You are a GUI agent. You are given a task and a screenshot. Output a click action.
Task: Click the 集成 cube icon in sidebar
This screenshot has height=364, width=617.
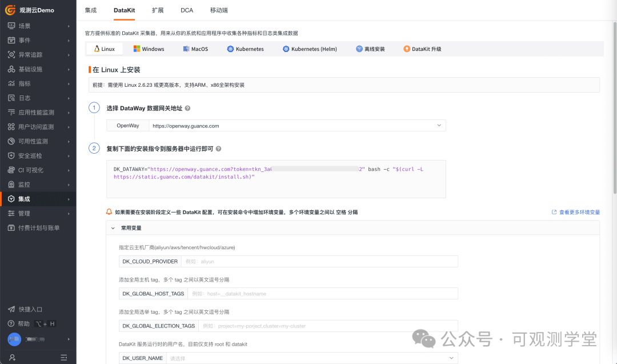(x=11, y=199)
